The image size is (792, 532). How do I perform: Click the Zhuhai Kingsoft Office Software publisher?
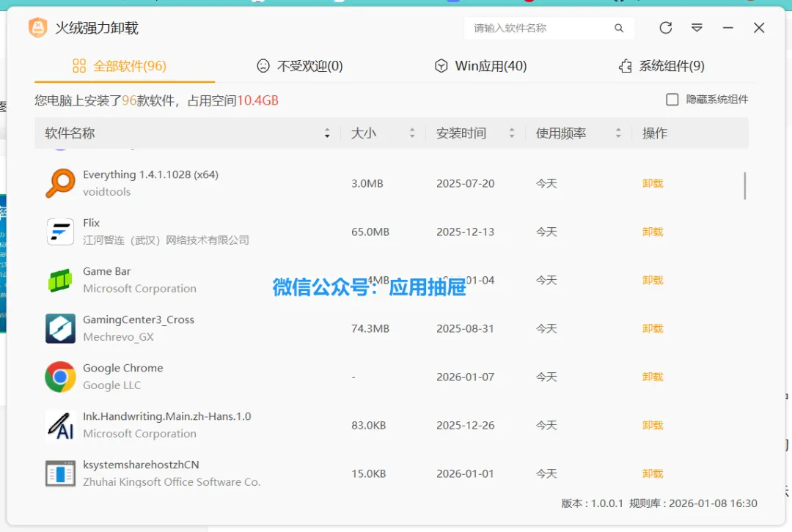click(172, 482)
